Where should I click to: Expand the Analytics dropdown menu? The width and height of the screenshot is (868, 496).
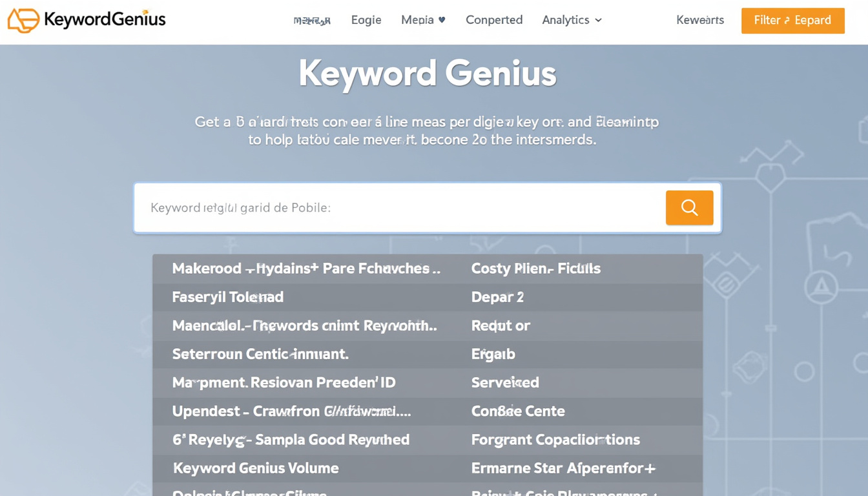click(x=572, y=20)
